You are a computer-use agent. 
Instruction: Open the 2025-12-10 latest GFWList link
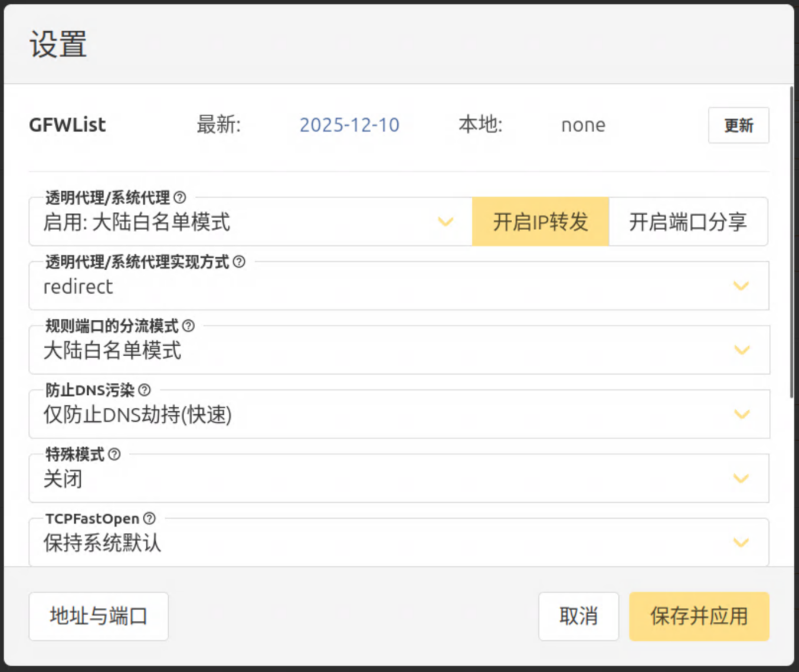[x=349, y=125]
